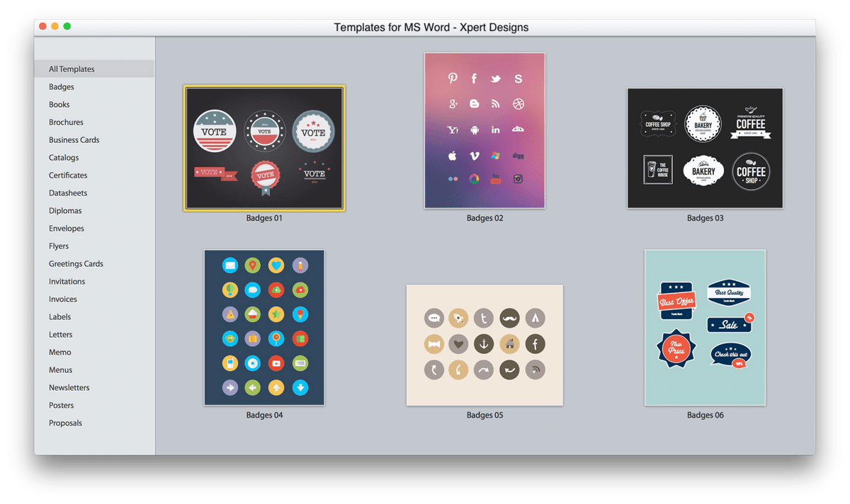This screenshot has width=850, height=504.
Task: Select the Badges 01 vote badges thumbnail
Action: [264, 148]
